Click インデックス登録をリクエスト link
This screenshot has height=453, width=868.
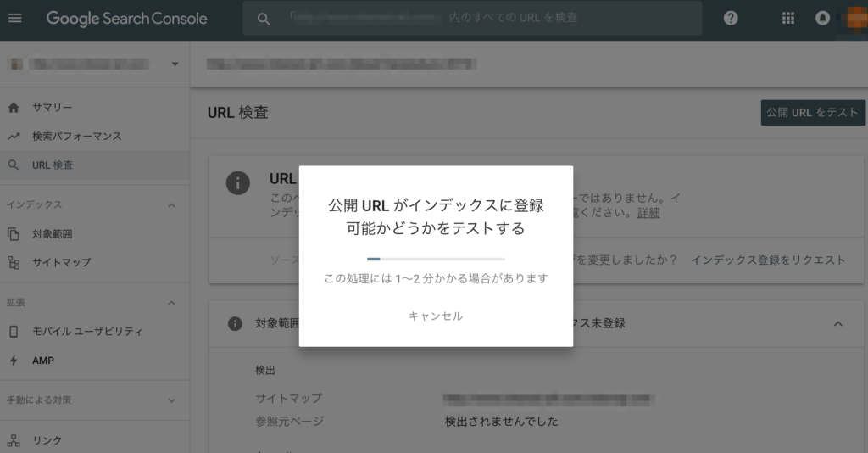pos(768,260)
